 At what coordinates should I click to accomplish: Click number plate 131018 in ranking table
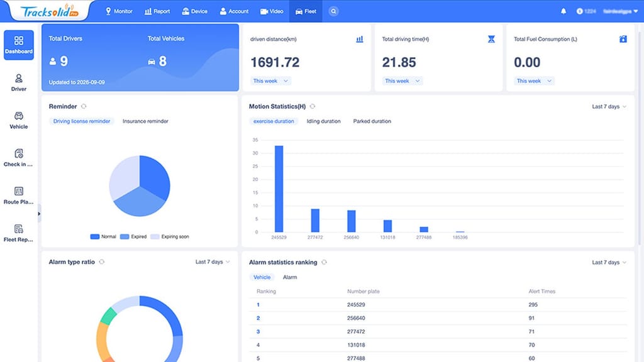(356, 345)
